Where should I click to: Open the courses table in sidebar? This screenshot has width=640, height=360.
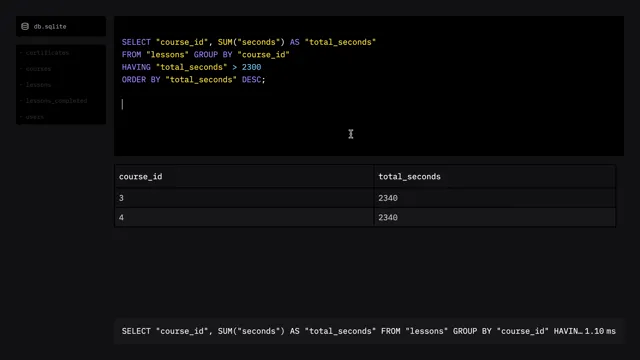click(38, 69)
